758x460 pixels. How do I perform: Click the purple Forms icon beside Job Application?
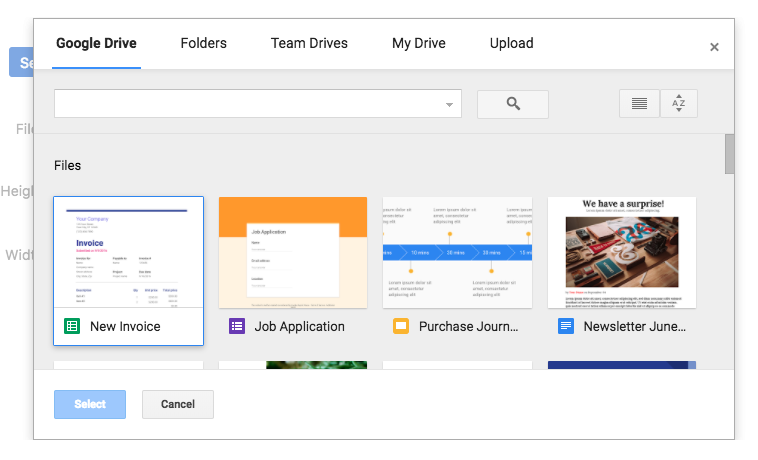[237, 326]
